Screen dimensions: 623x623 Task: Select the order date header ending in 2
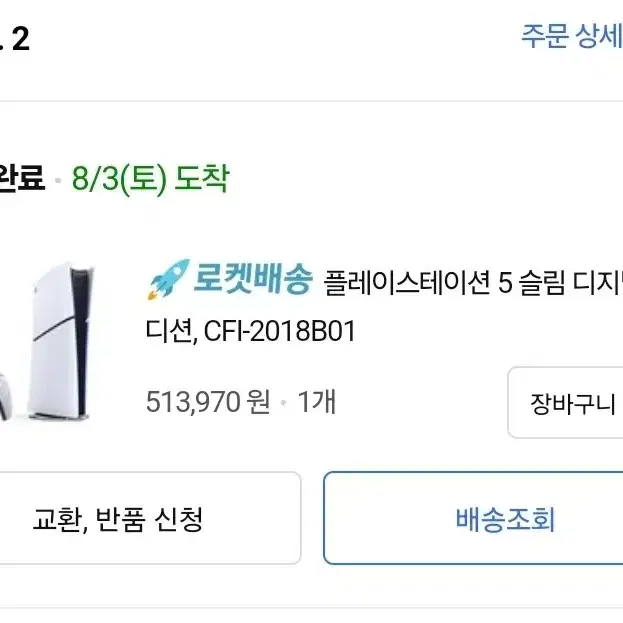click(15, 39)
